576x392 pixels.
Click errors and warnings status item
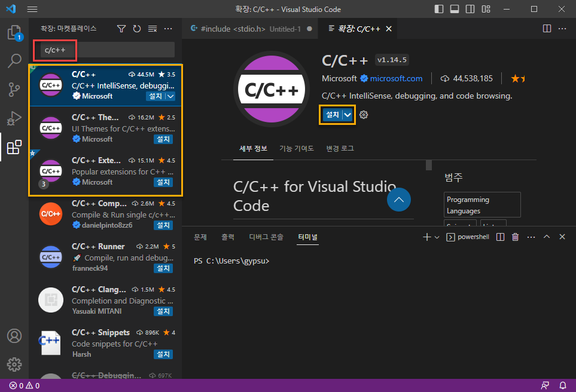click(25, 385)
